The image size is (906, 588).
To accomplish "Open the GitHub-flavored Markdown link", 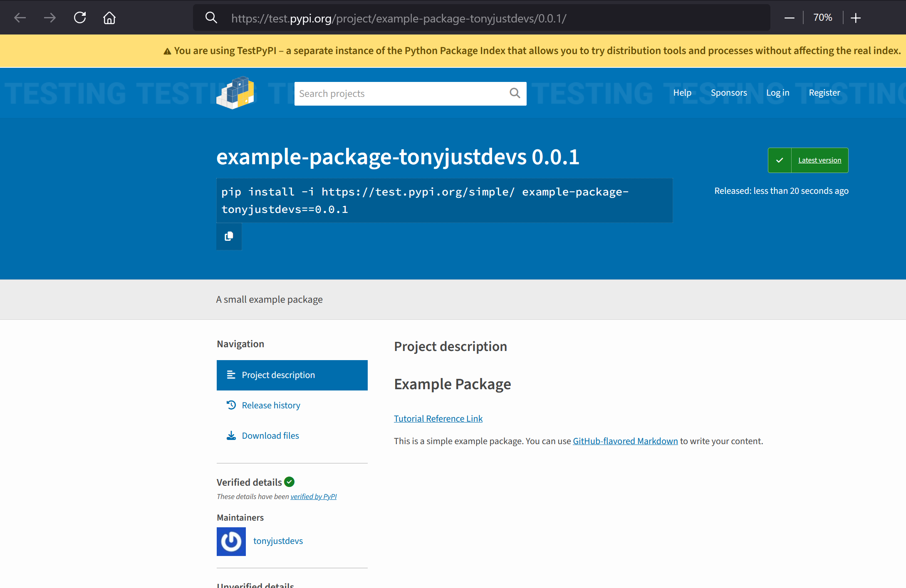I will click(x=625, y=441).
